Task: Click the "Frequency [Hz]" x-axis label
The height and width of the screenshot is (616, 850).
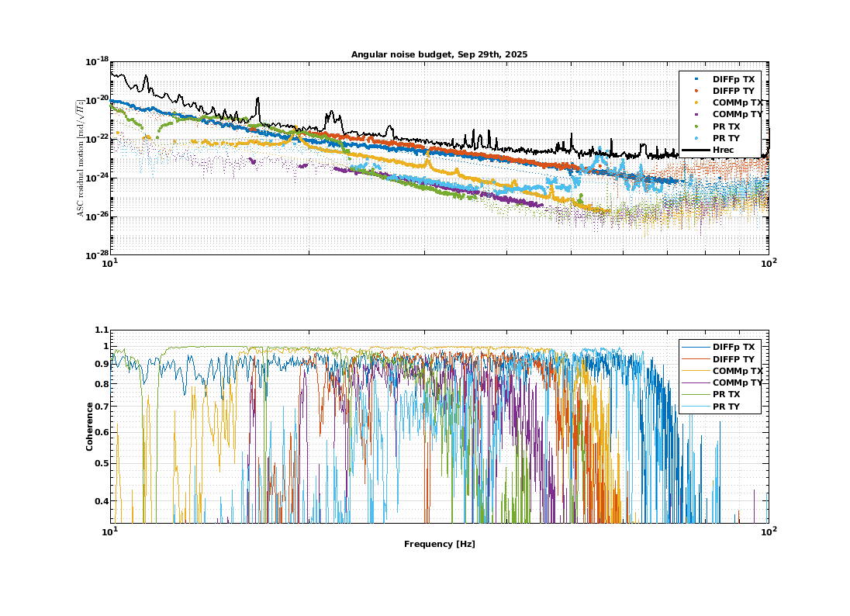Action: tap(439, 544)
